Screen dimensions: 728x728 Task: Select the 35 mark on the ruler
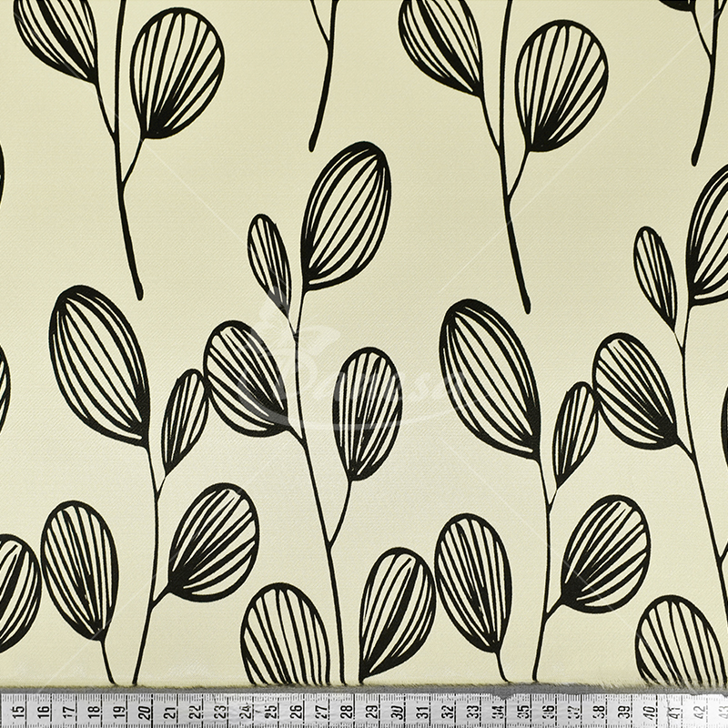(x=523, y=712)
